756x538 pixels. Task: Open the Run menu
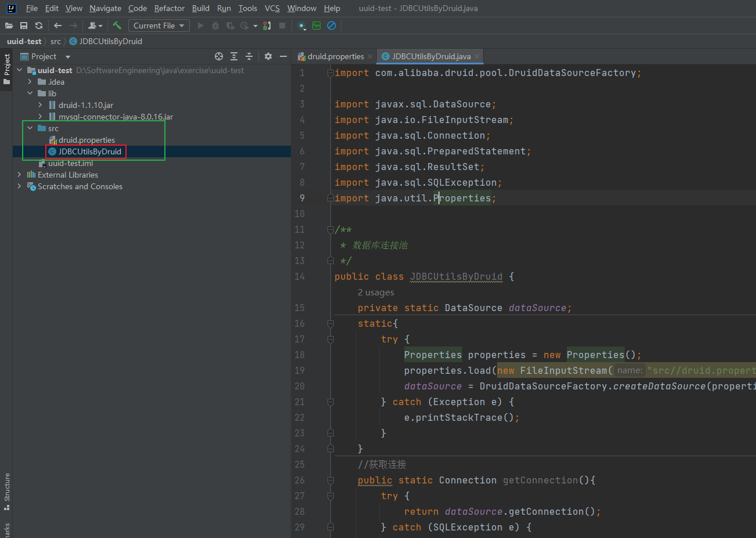coord(224,8)
